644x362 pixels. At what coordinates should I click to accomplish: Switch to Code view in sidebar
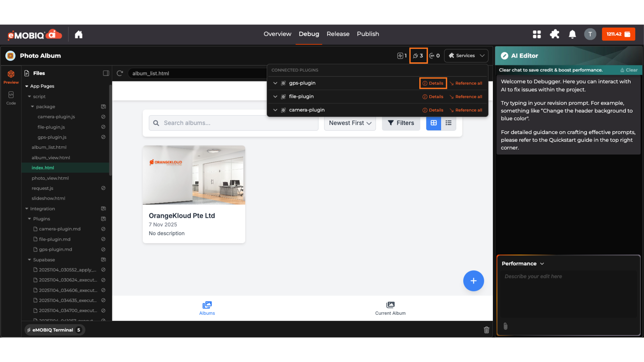coord(11,98)
